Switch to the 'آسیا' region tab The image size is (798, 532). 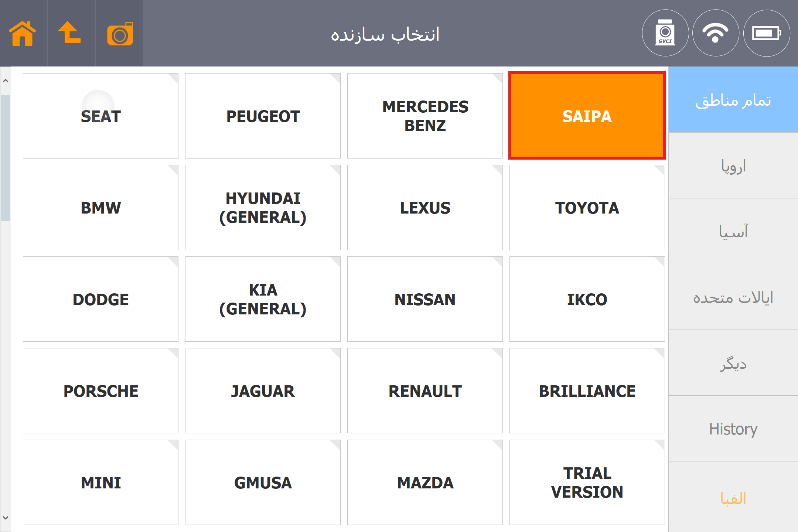(x=733, y=232)
